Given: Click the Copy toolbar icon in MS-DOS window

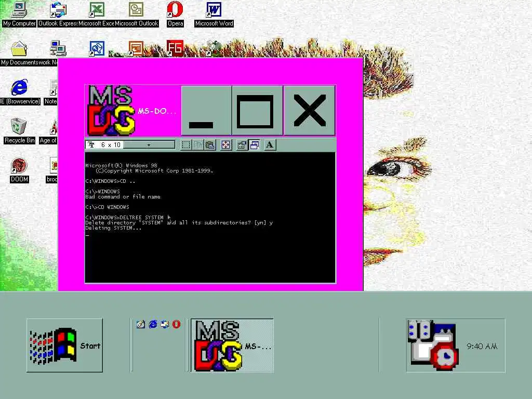Looking at the screenshot, I should click(198, 145).
